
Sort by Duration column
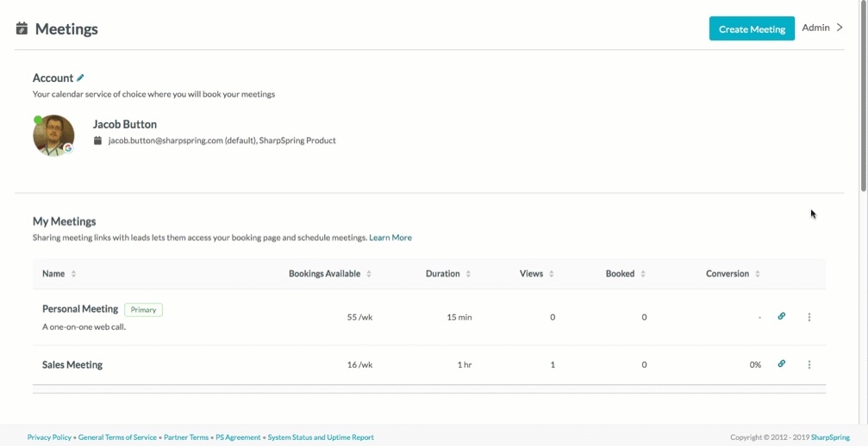[x=468, y=274]
